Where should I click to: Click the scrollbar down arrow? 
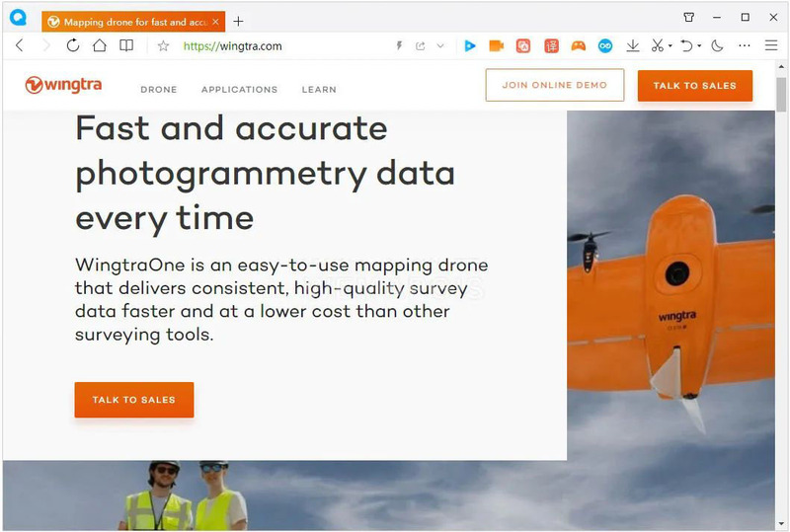pyautogui.click(x=781, y=524)
